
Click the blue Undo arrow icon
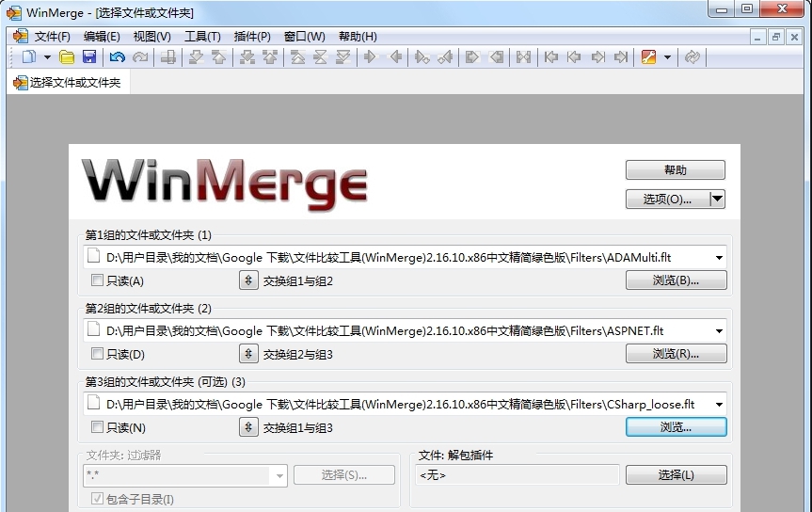click(x=118, y=57)
